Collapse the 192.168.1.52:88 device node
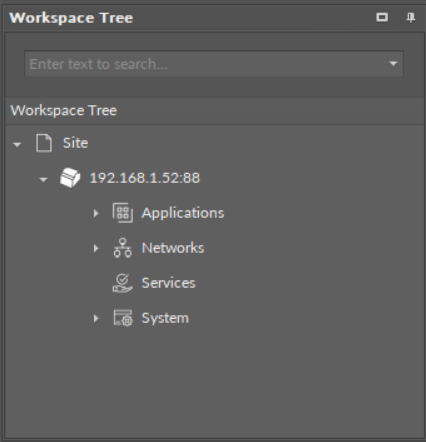426x442 pixels. 43,180
